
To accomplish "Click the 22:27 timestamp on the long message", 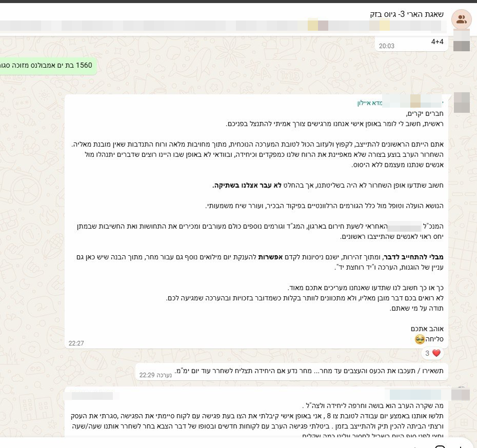I will pyautogui.click(x=76, y=343).
